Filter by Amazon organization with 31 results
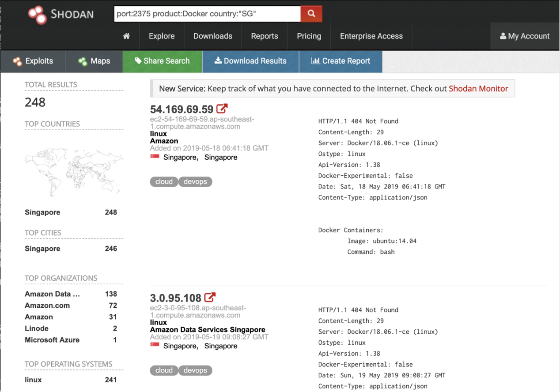The image size is (560, 392). pos(39,317)
